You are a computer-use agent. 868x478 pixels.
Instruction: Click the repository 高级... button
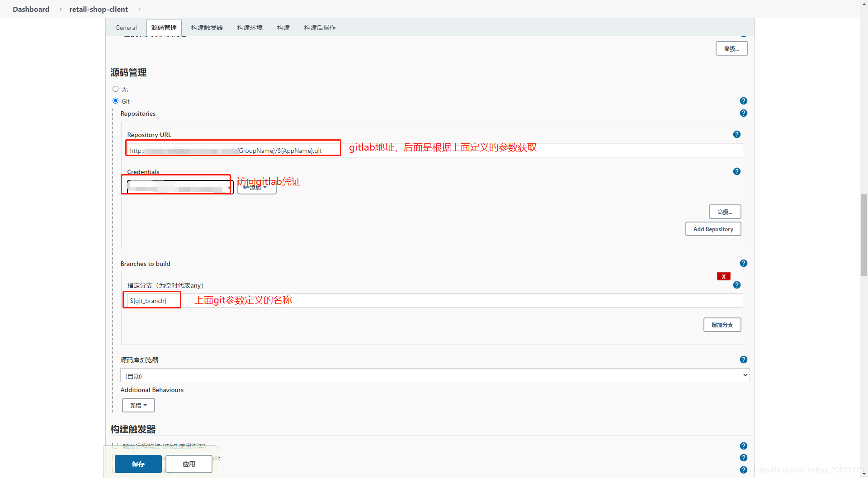(x=725, y=212)
